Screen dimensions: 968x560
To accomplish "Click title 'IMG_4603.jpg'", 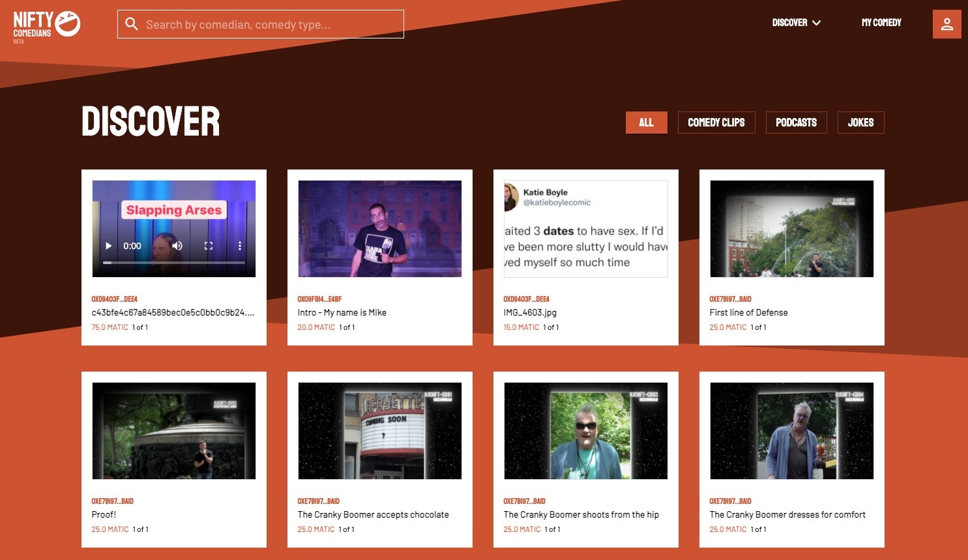I will point(530,313).
